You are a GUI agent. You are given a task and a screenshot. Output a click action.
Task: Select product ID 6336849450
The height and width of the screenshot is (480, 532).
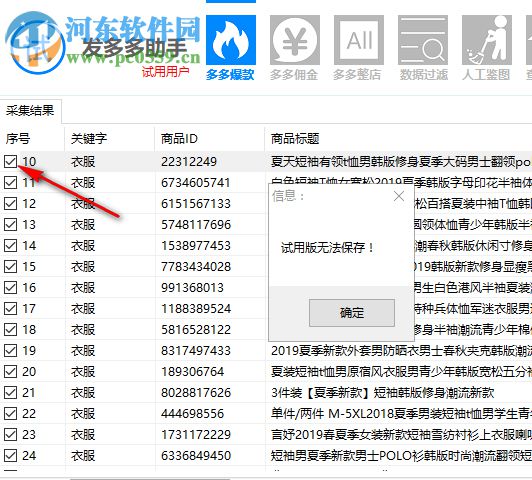click(x=196, y=456)
